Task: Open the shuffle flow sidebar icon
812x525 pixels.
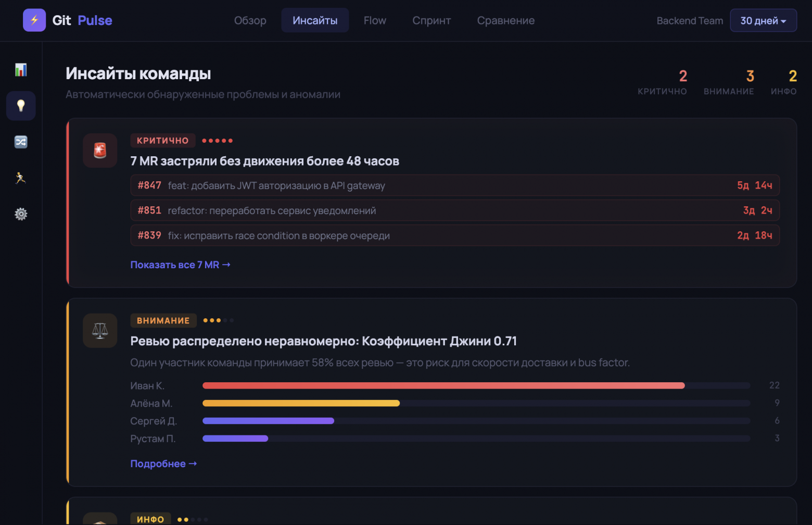Action: (21, 142)
